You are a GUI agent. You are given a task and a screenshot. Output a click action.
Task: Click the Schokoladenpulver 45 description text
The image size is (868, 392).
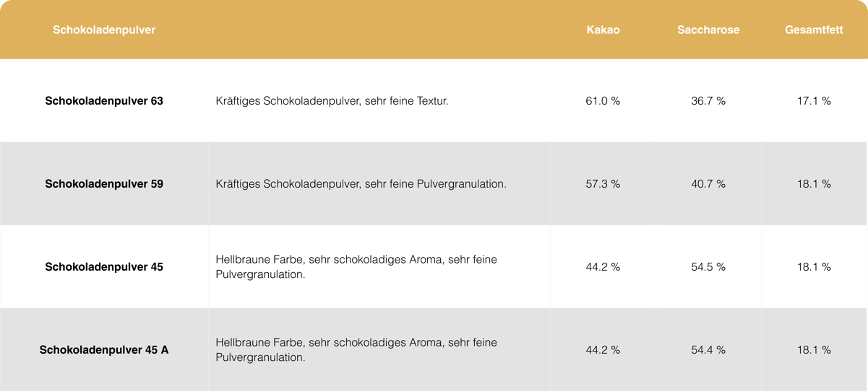[356, 267]
